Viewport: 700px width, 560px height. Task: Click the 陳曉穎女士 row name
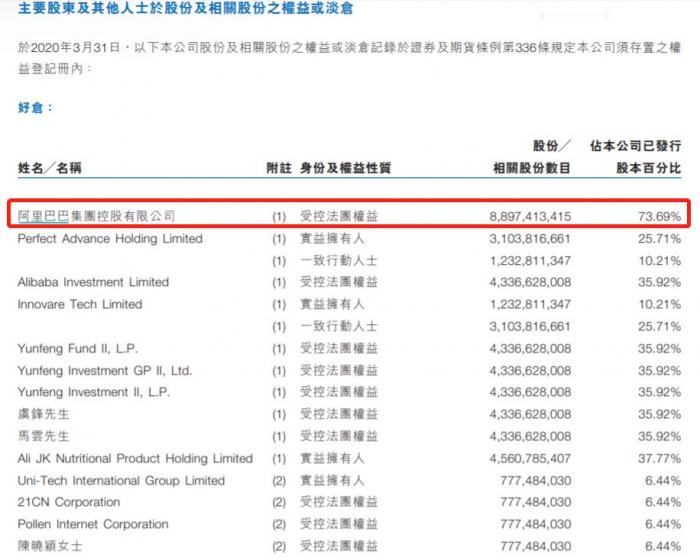pos(50,546)
